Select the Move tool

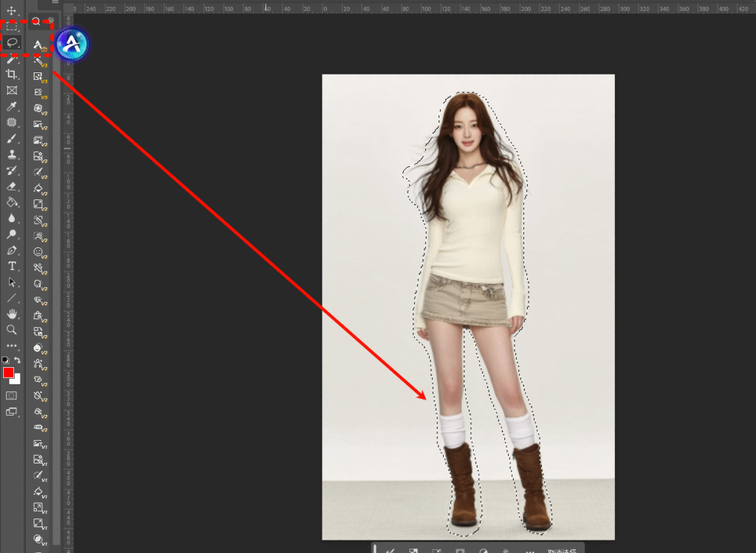(x=12, y=11)
